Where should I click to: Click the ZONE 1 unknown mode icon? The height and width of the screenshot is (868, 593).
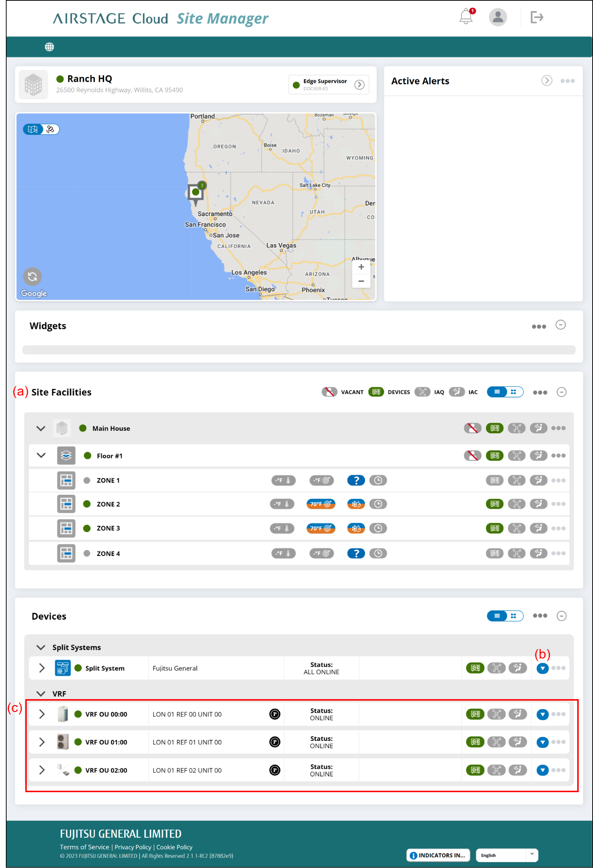pos(356,480)
